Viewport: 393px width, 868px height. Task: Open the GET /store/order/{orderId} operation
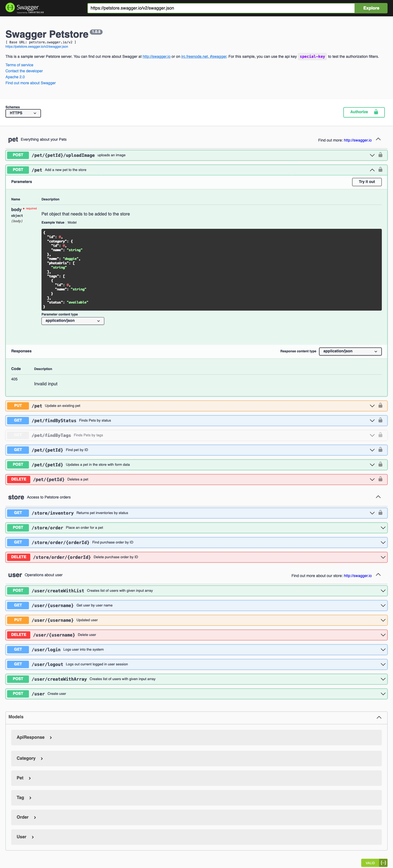(x=196, y=542)
